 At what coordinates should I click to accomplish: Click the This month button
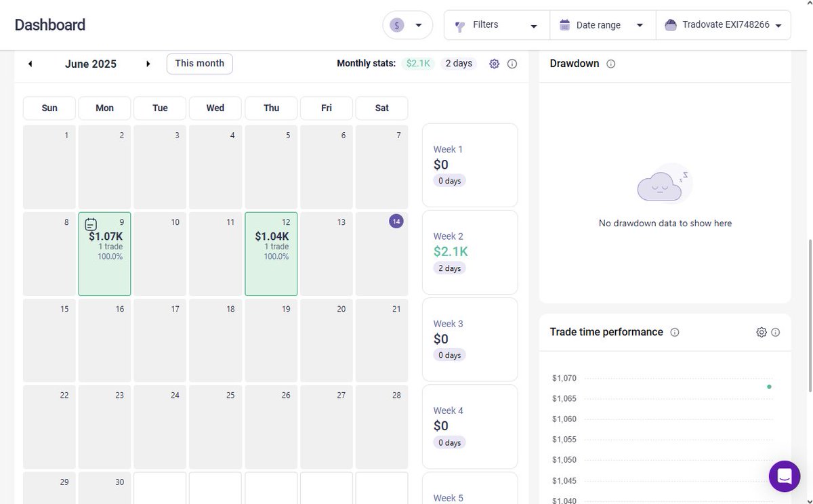pyautogui.click(x=200, y=64)
